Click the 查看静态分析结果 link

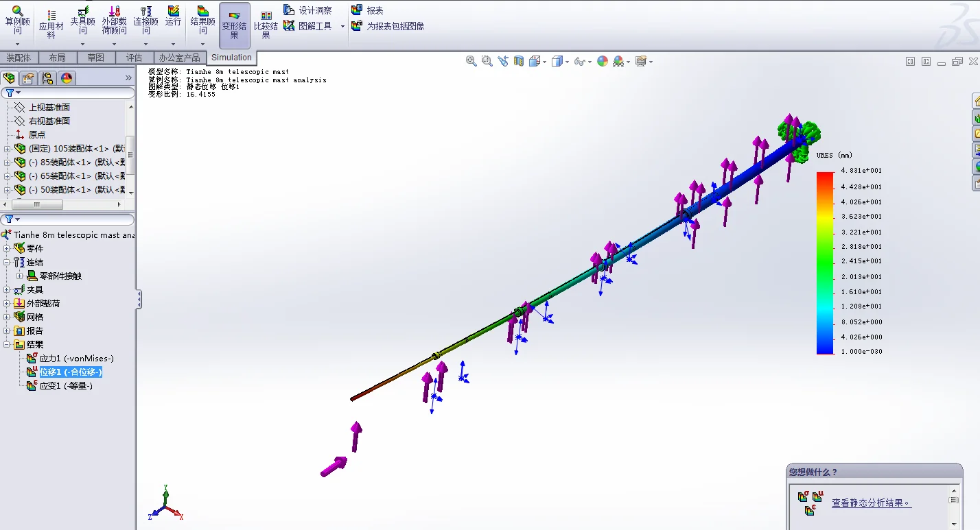pos(871,503)
